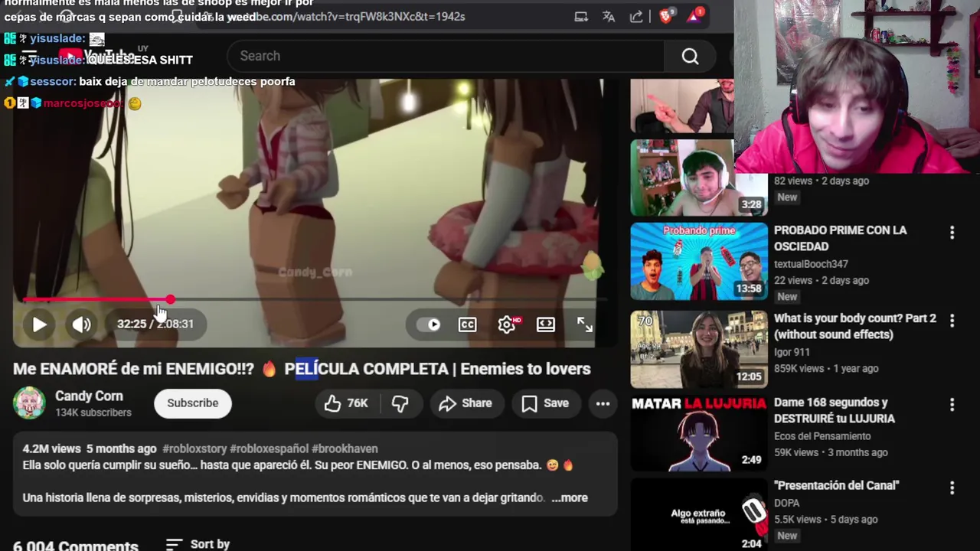The width and height of the screenshot is (980, 551).
Task: Enter fullscreen mode
Action: click(x=585, y=324)
